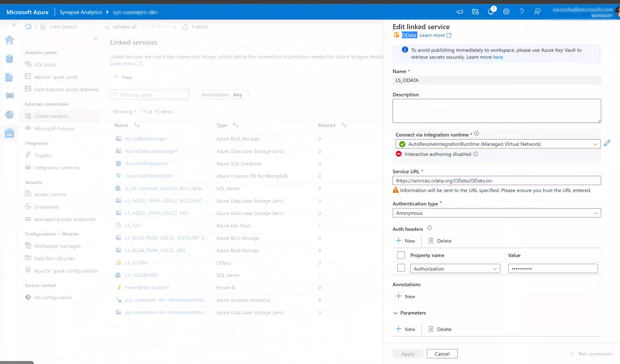The image size is (620, 364).
Task: Click the info icon next to Auth headers
Action: point(430,228)
